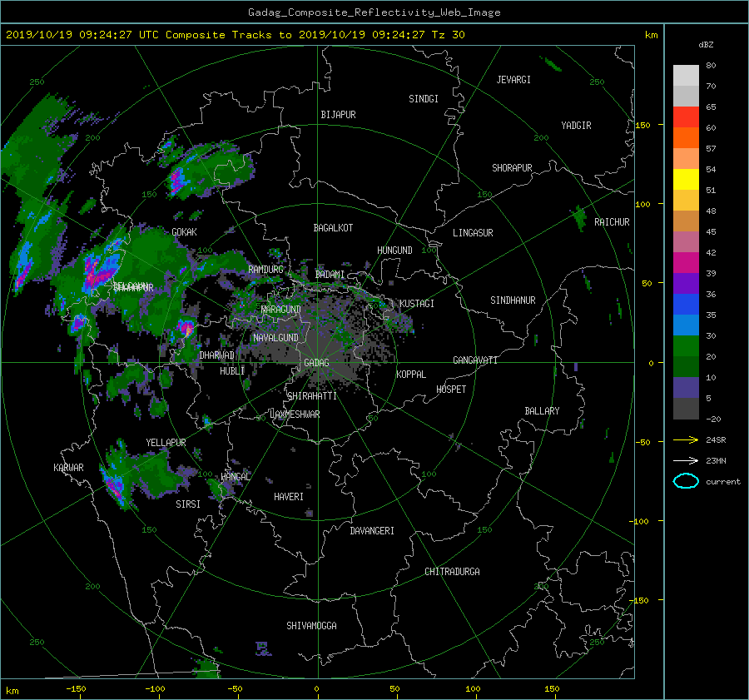Click the HUBLI city label
Image resolution: width=749 pixels, height=700 pixels.
click(231, 371)
